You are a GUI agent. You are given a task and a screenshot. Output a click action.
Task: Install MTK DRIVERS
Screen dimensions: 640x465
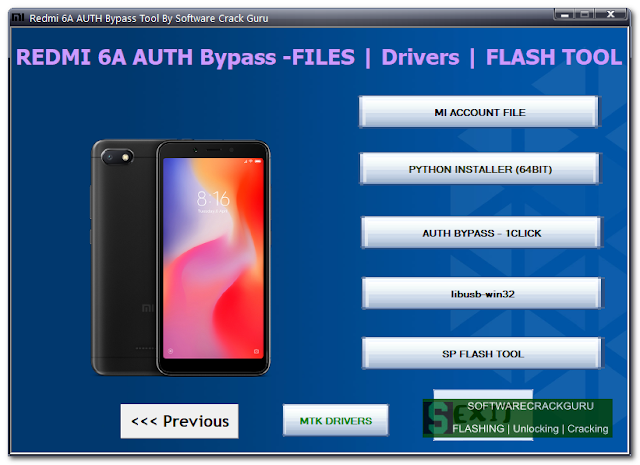336,421
